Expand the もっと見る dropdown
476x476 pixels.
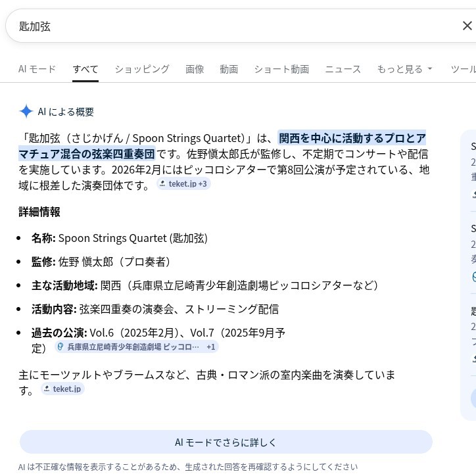point(404,69)
